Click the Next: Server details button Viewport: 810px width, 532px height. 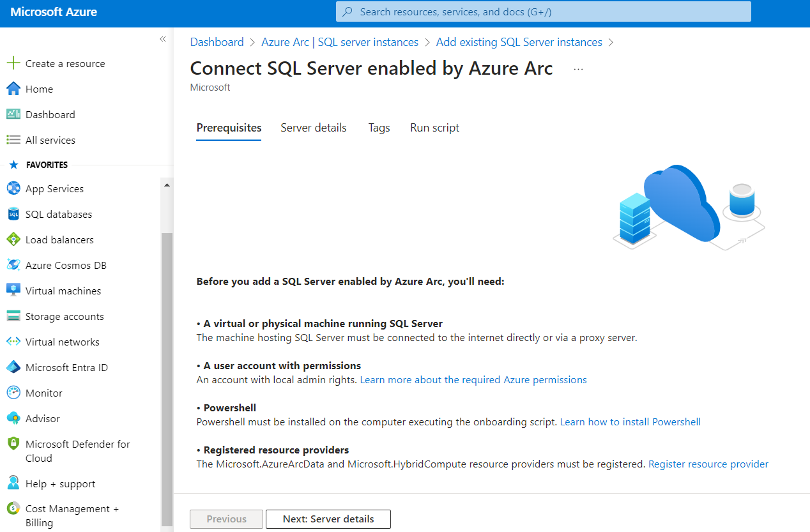pyautogui.click(x=328, y=519)
